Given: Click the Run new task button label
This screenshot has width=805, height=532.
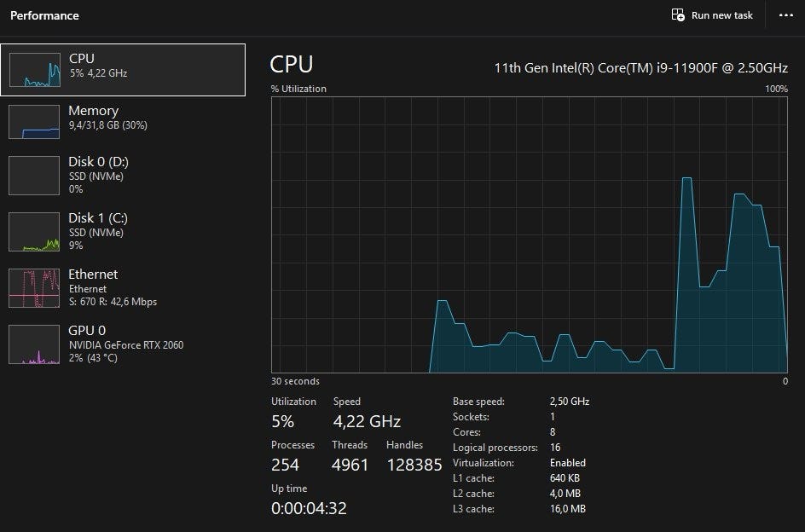Looking at the screenshot, I should click(721, 15).
